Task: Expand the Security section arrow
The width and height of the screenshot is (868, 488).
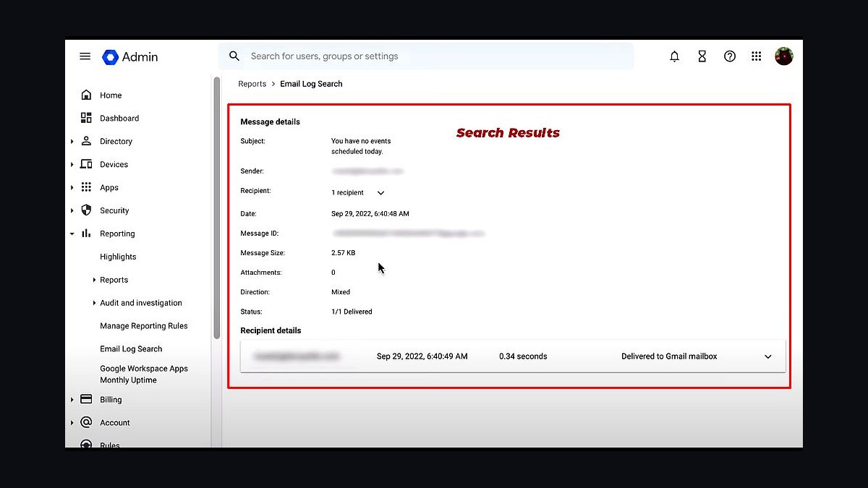Action: 72,211
